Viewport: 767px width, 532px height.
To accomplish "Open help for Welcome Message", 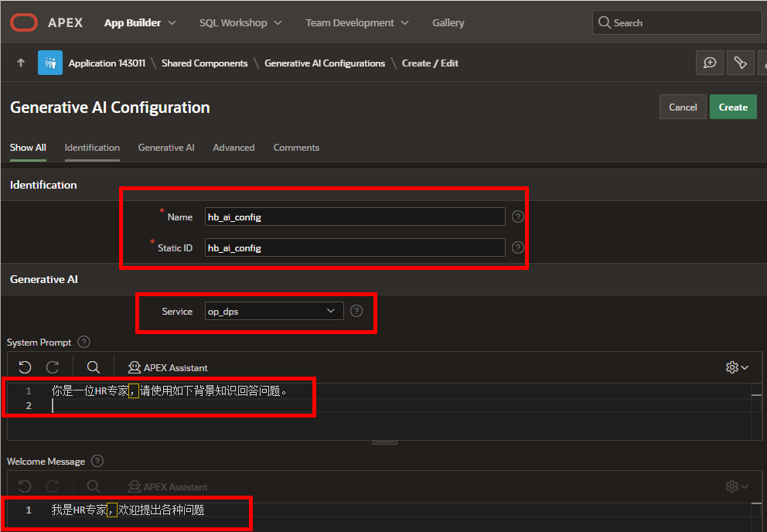I will (97, 461).
